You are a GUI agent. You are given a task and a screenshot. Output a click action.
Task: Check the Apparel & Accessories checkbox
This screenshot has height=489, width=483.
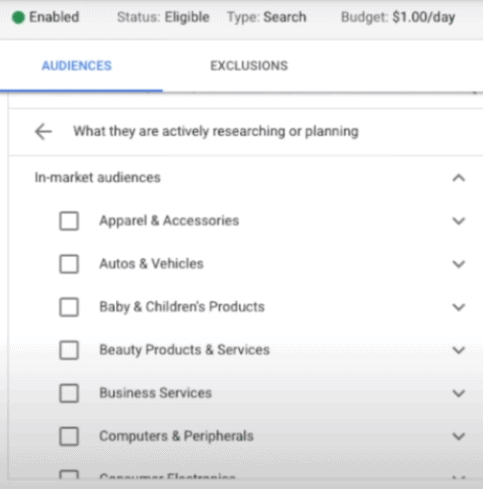69,221
